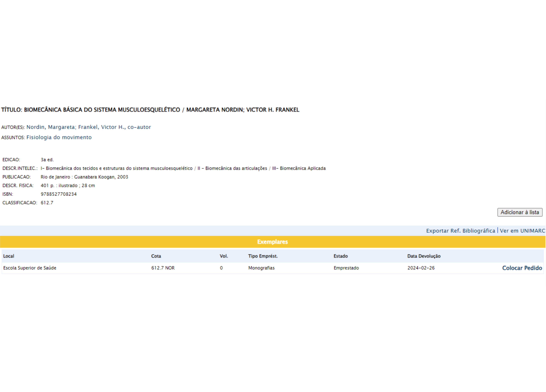
Task: Click Colocar Pedido to place request
Action: point(522,268)
